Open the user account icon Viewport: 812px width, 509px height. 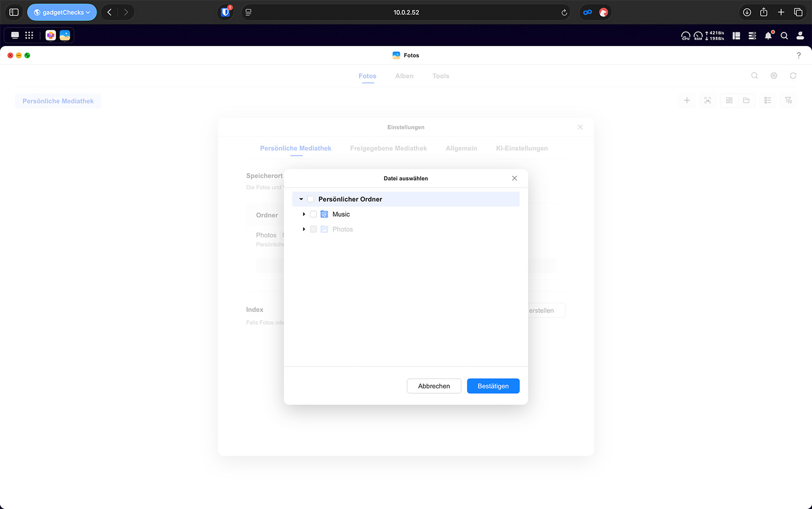coord(800,36)
